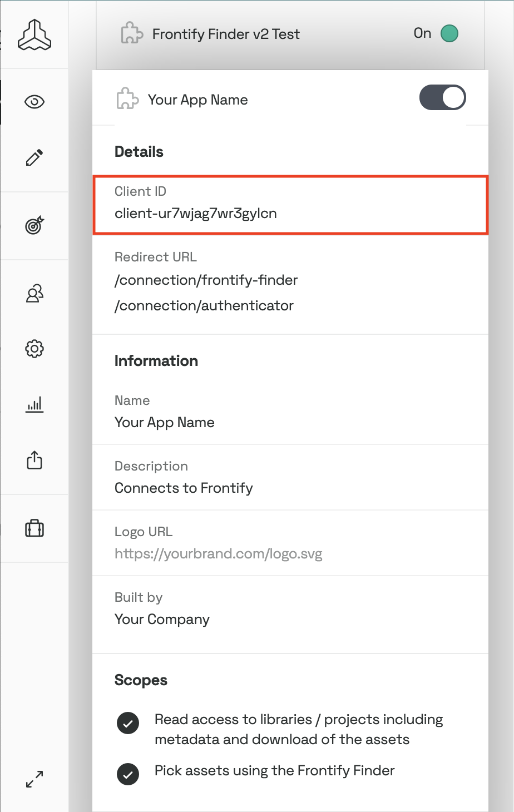Click the green On status indicator
This screenshot has height=812, width=514.
click(x=449, y=33)
